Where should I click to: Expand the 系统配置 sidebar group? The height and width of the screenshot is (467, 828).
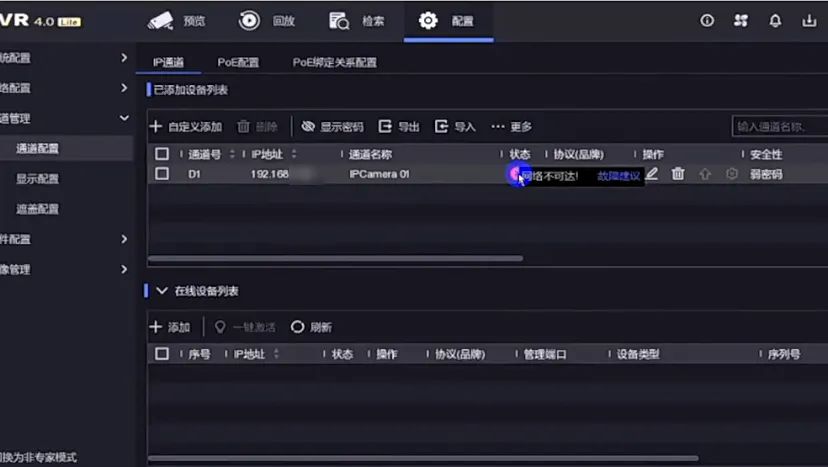coord(124,58)
